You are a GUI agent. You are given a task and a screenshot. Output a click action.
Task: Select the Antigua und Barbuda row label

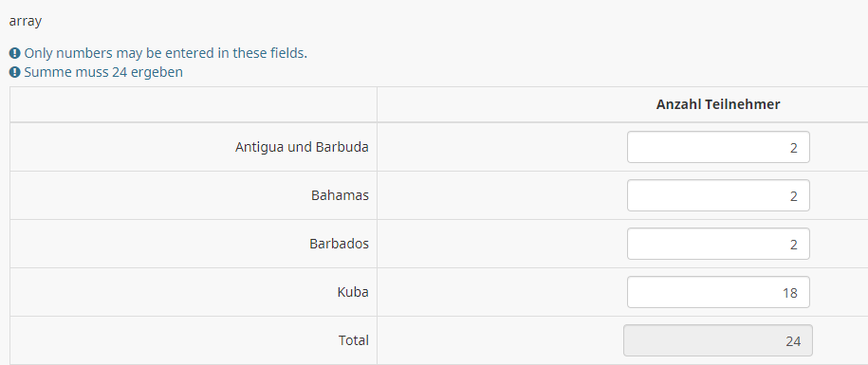tap(302, 147)
